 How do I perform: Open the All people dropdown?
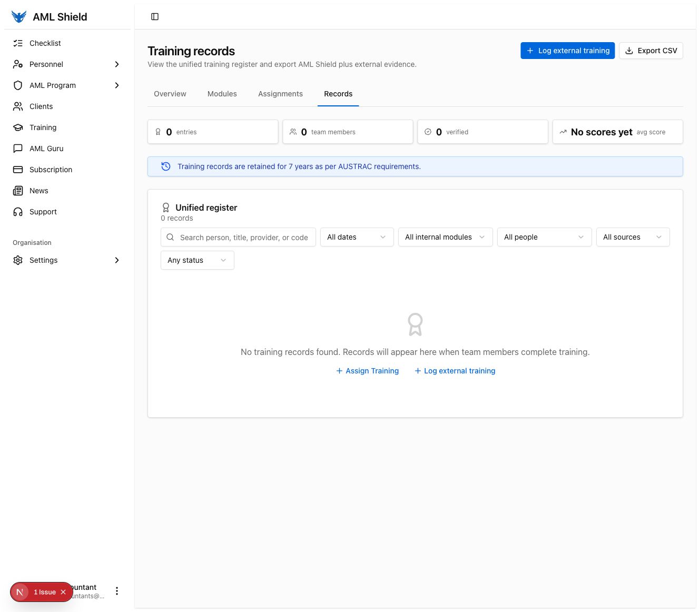click(544, 237)
